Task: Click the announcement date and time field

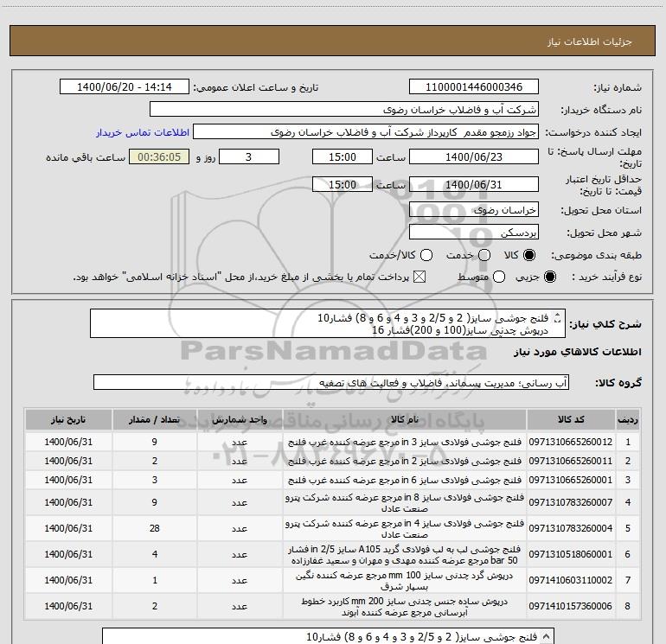Action: [125, 86]
